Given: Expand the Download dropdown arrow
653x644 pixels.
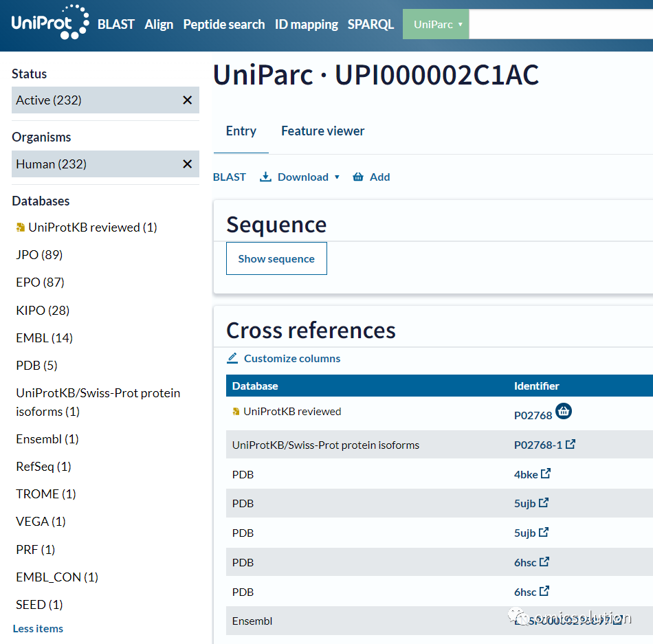Looking at the screenshot, I should coord(337,177).
